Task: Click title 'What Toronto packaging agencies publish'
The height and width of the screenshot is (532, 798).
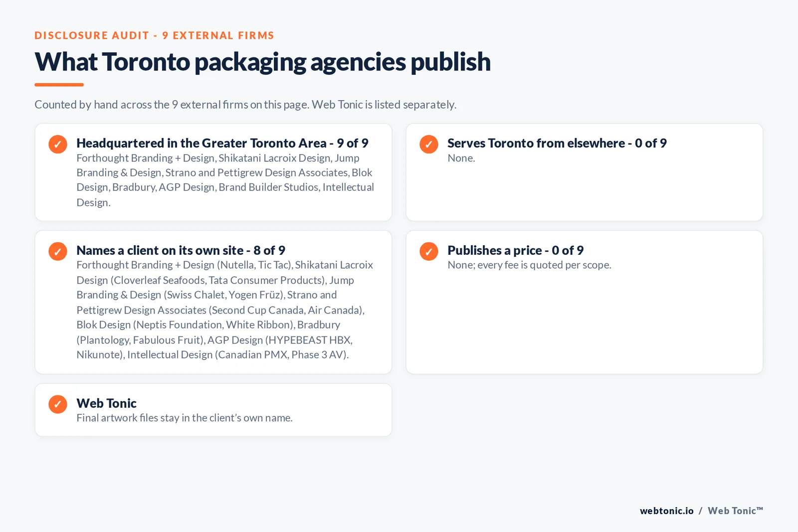Action: pos(263,62)
